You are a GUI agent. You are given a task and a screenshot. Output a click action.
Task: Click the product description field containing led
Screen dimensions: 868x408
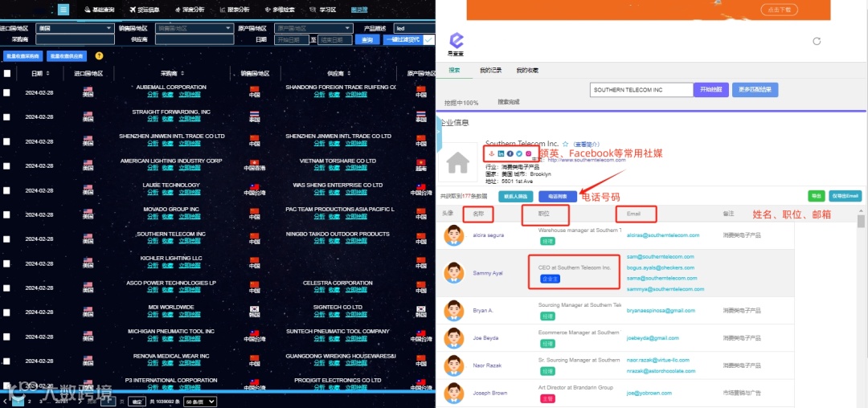click(414, 28)
